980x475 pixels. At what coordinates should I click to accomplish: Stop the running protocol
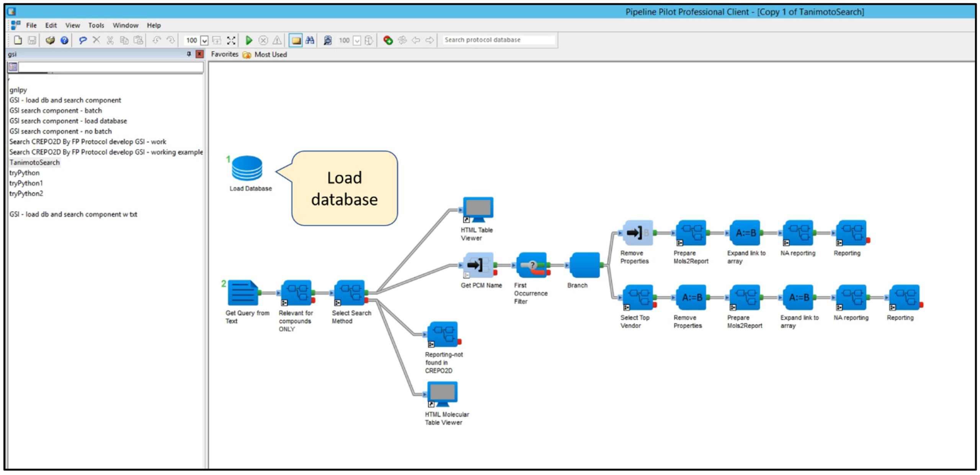point(263,39)
